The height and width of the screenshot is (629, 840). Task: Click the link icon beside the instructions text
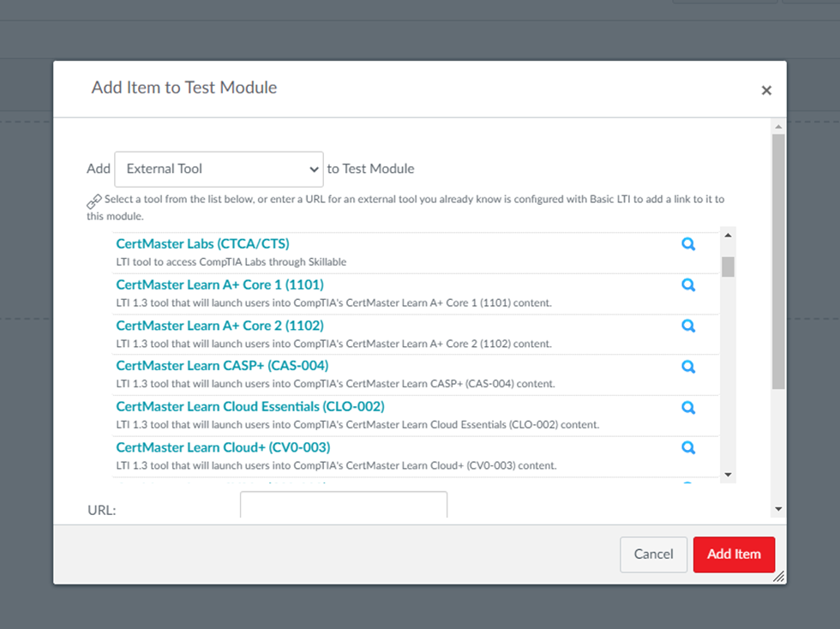pyautogui.click(x=94, y=201)
